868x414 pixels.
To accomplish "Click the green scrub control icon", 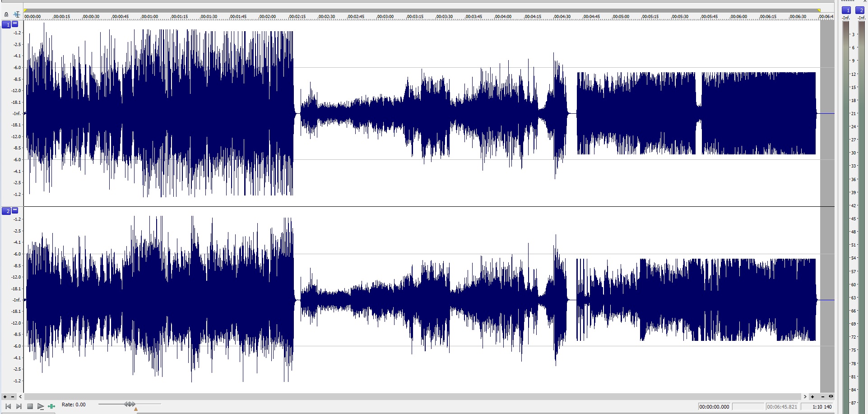I will (51, 406).
